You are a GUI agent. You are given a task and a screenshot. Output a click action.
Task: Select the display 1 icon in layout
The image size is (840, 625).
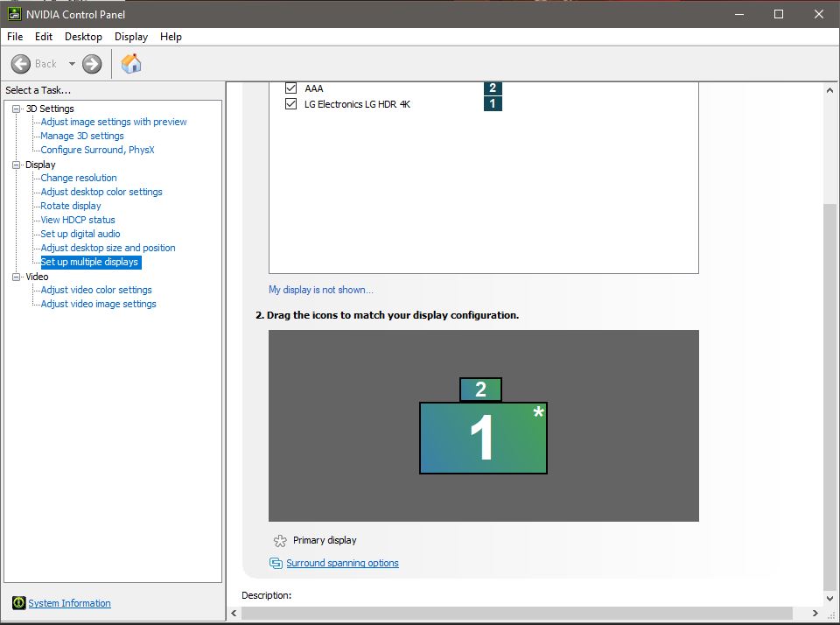click(x=483, y=438)
